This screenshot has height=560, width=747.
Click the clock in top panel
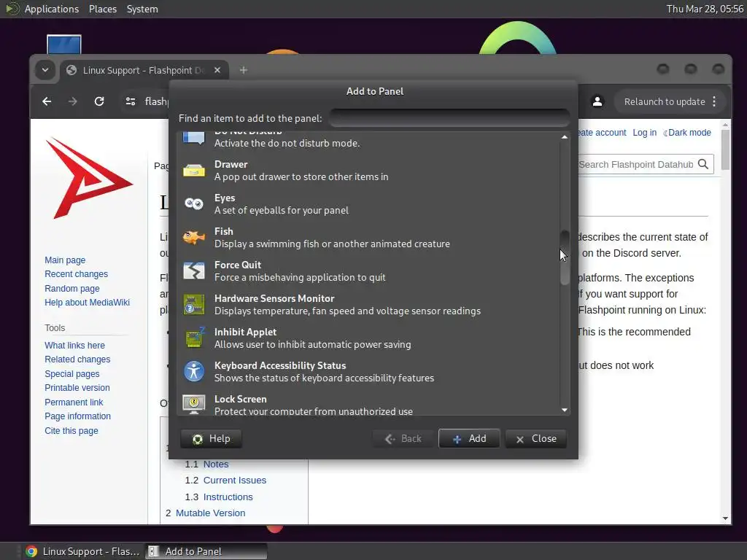pos(705,9)
